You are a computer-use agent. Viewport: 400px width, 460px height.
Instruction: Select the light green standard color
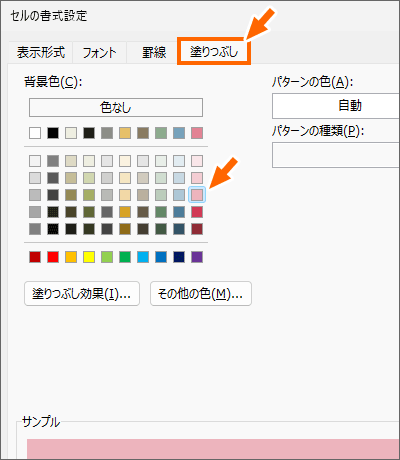pyautogui.click(x=107, y=257)
